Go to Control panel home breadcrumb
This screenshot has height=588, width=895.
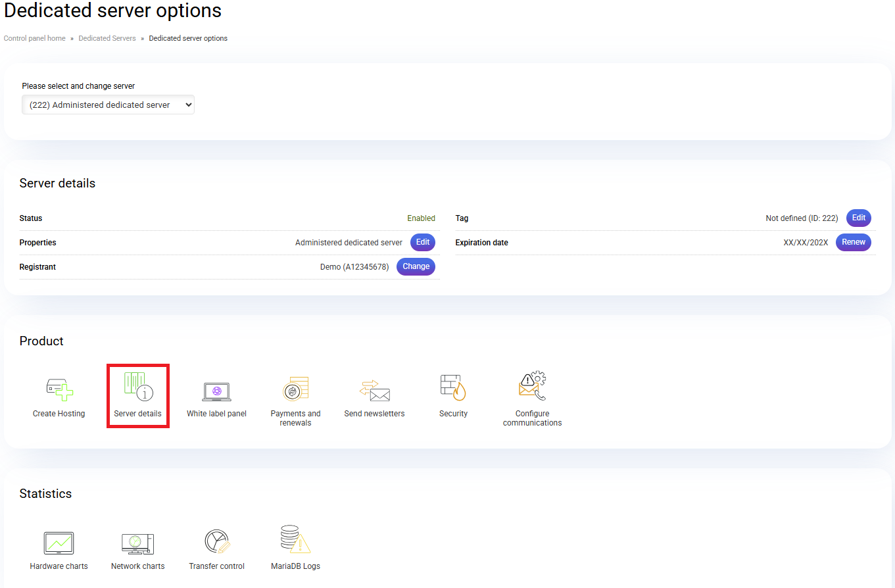coord(35,38)
